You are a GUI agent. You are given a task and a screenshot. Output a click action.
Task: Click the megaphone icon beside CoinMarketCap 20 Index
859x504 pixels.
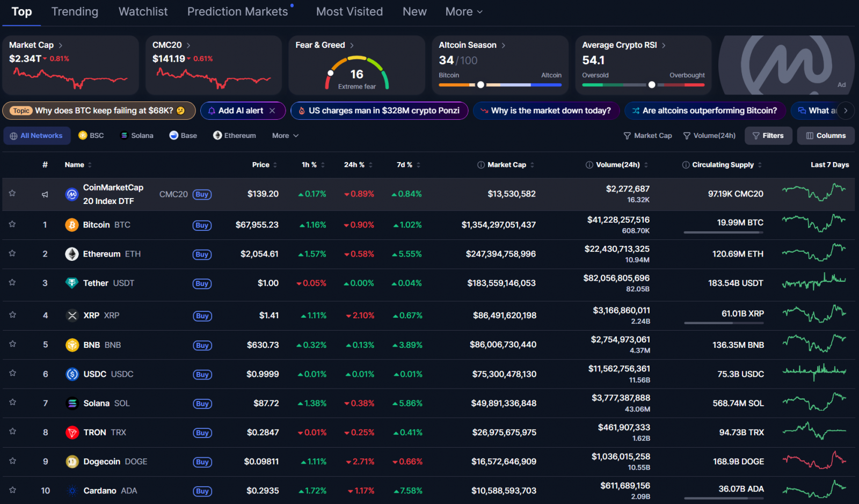[45, 194]
